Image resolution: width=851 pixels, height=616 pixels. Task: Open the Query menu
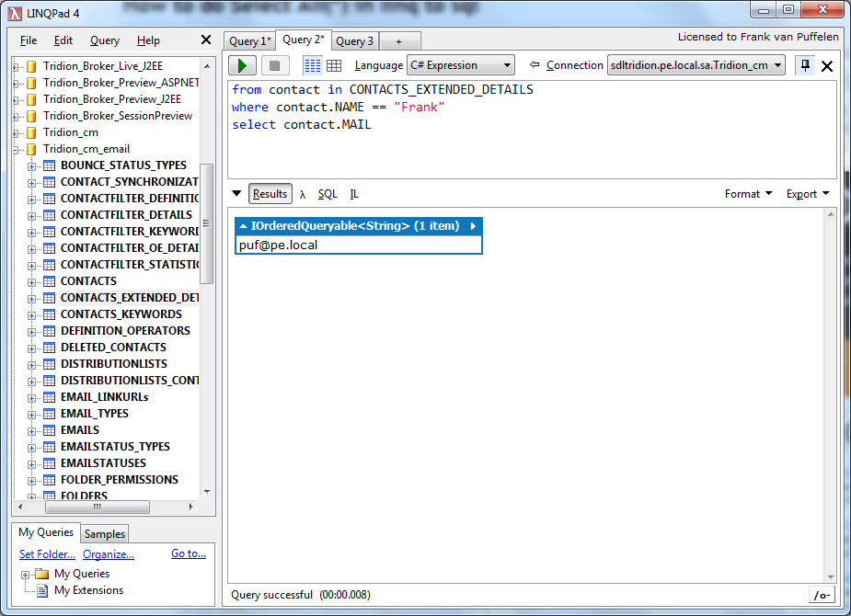point(105,40)
